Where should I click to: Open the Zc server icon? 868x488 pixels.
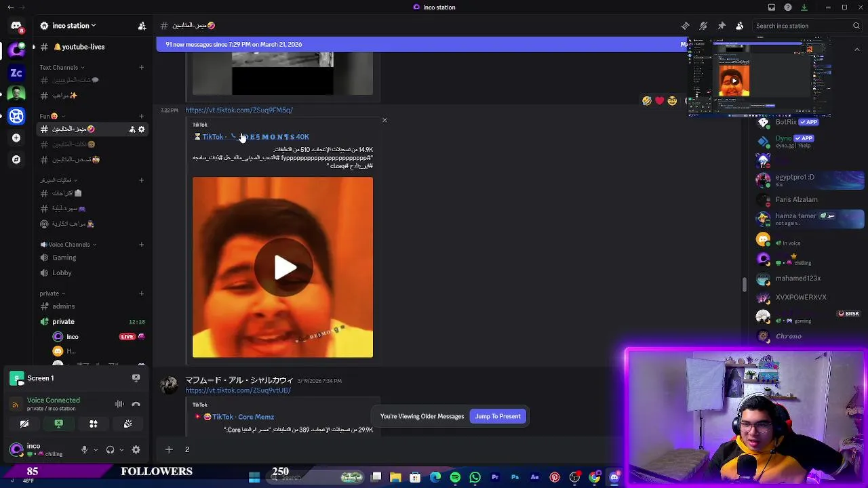[x=16, y=73]
